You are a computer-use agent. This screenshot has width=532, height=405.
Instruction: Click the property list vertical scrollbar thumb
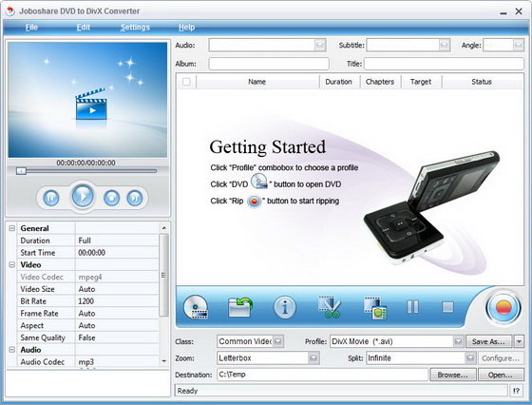[163, 275]
